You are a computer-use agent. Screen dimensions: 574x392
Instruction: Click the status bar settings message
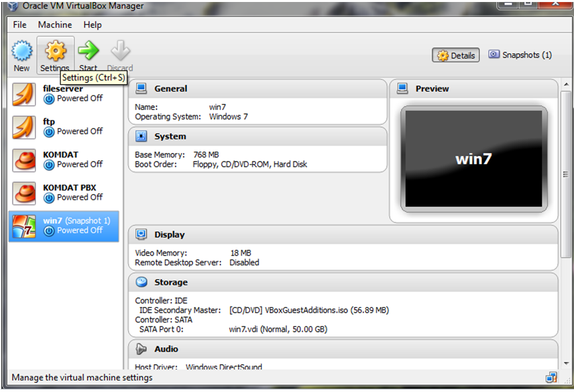tap(82, 377)
